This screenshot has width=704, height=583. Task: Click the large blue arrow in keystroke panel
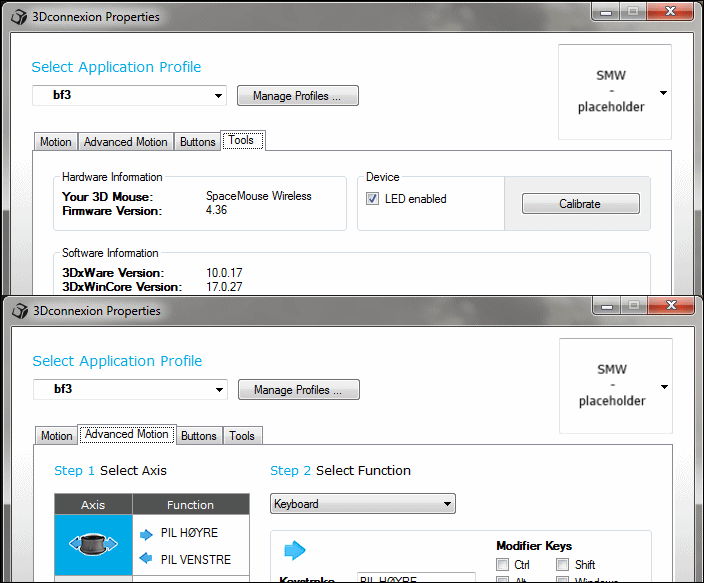[295, 550]
